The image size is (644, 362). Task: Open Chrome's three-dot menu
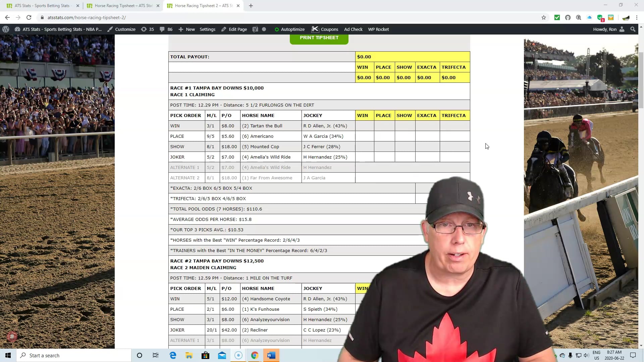click(x=637, y=17)
